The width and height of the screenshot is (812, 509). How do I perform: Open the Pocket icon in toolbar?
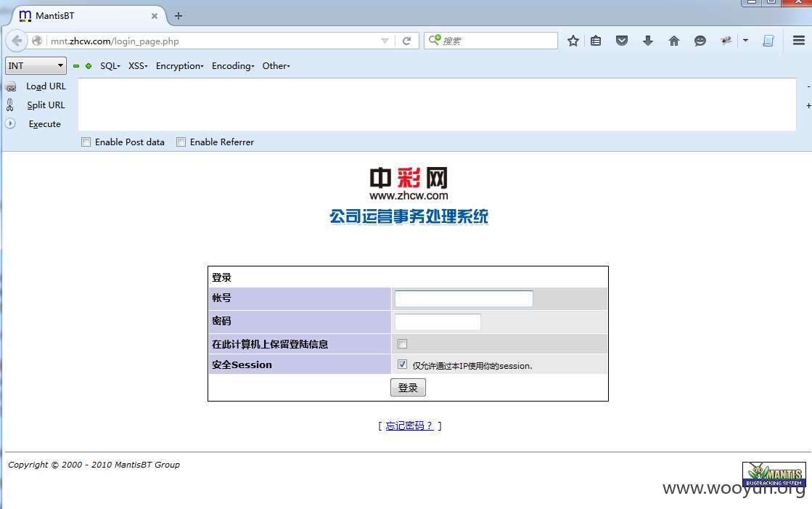pos(622,41)
